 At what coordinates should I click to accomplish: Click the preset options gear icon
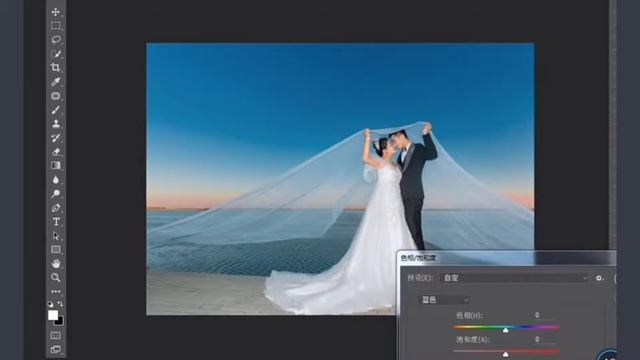pyautogui.click(x=599, y=278)
